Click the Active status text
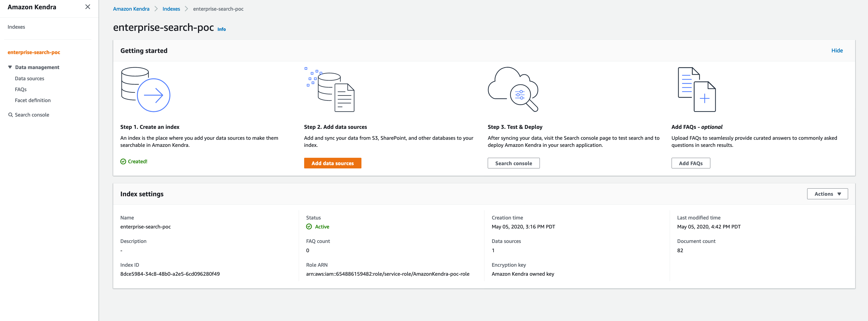This screenshot has width=868, height=321. pos(322,227)
